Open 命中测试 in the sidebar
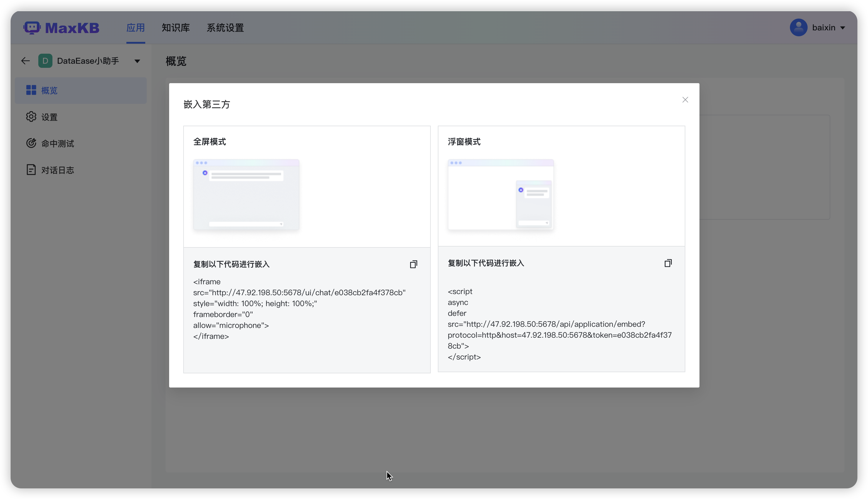 pyautogui.click(x=81, y=143)
